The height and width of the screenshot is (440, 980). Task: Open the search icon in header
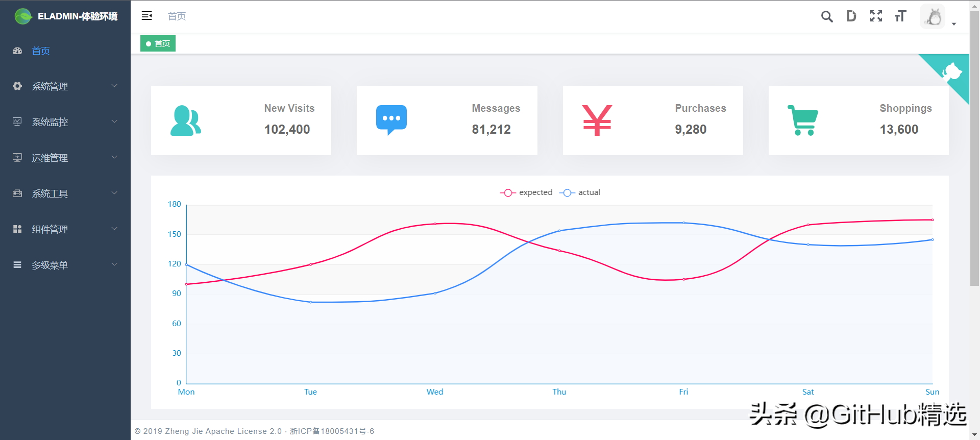827,16
